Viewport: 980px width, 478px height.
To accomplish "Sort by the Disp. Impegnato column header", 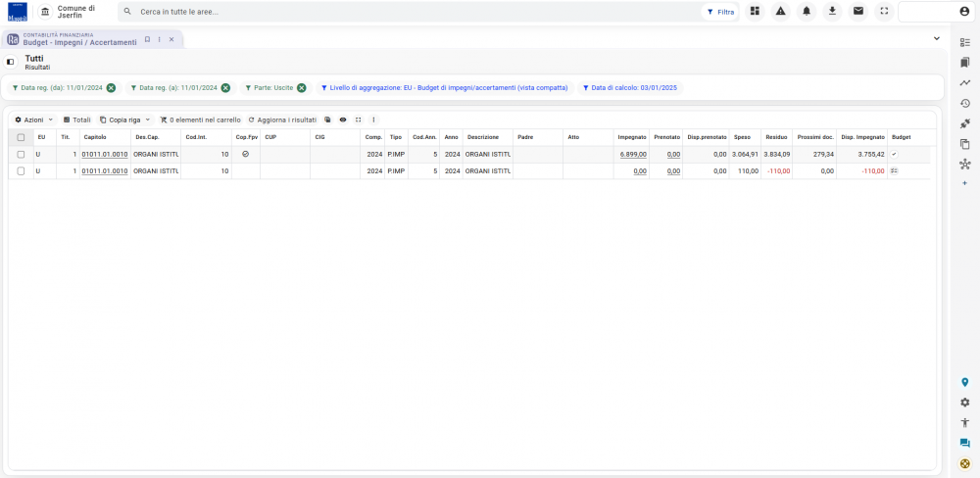I will click(863, 137).
